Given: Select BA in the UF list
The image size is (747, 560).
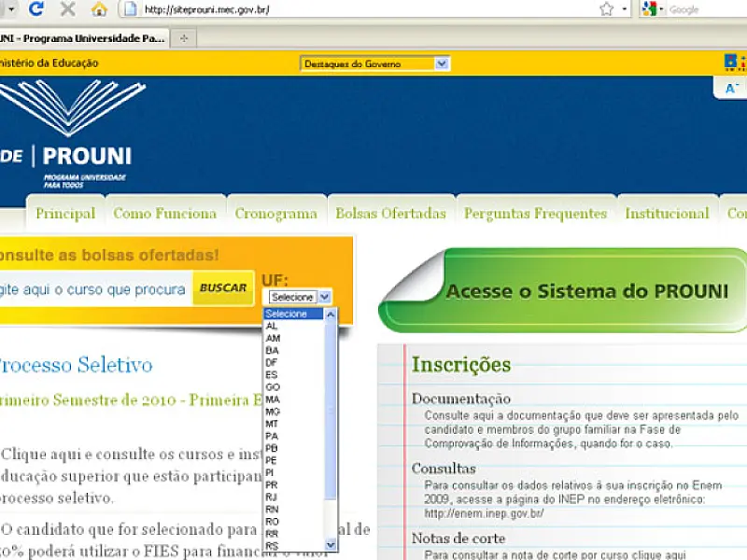Looking at the screenshot, I should pyautogui.click(x=294, y=351).
